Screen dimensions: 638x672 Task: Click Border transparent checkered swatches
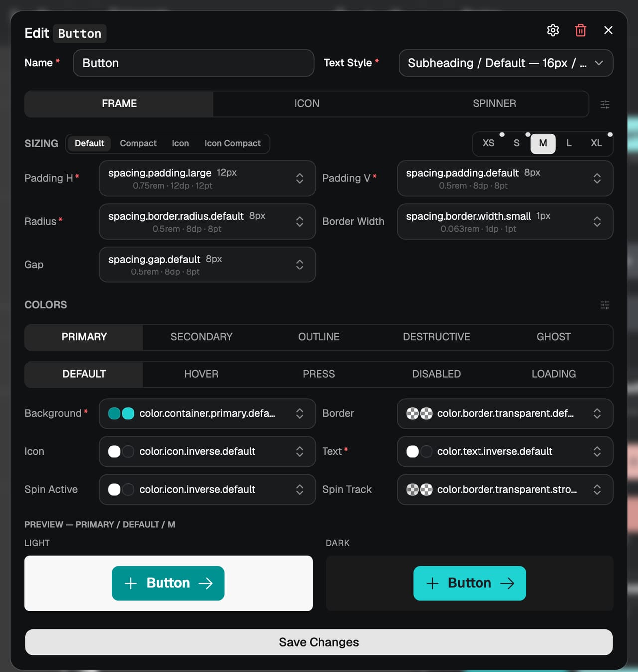click(419, 413)
